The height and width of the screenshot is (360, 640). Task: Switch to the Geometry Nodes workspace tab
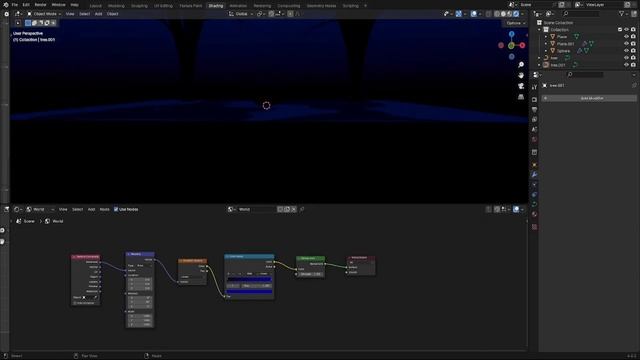(x=321, y=6)
